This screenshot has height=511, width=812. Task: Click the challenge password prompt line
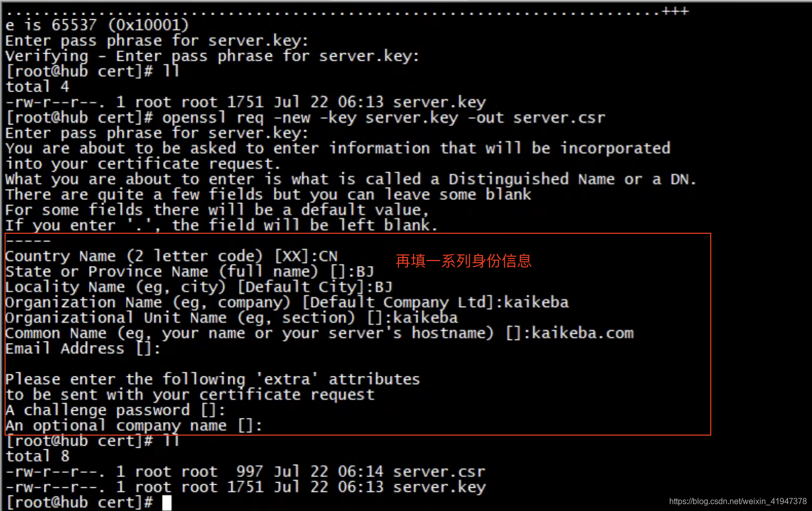[x=115, y=410]
